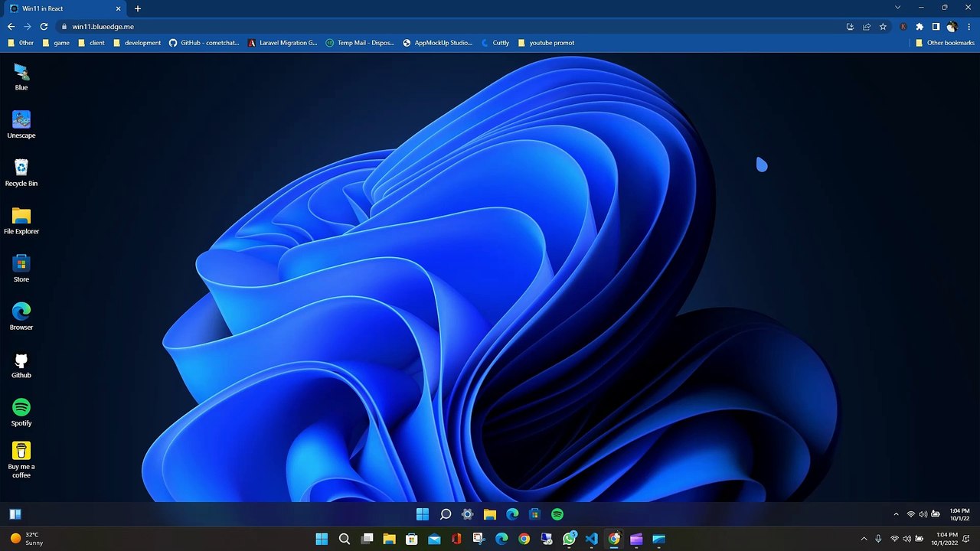Open Chrome Extensions puzzle menu
980x551 pixels.
click(920, 26)
